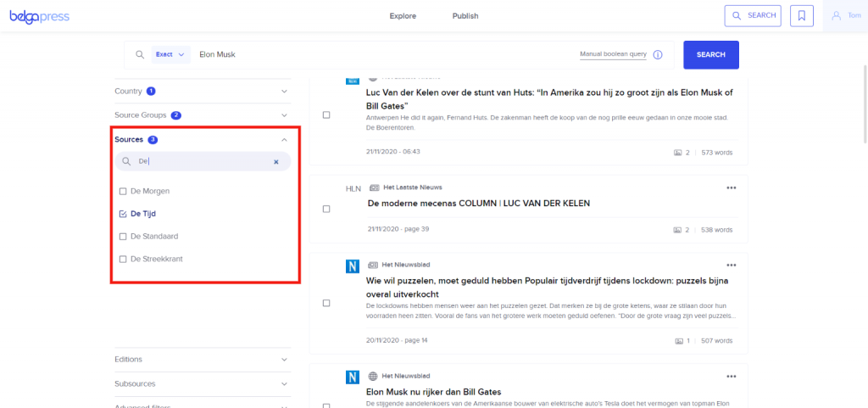
Task: Uncheck the De Tijd source
Action: click(x=123, y=214)
